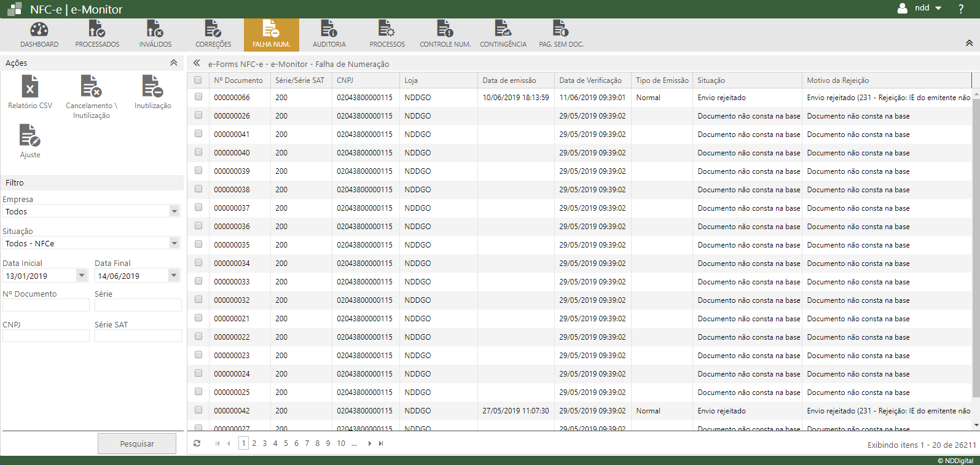The width and height of the screenshot is (980, 465).
Task: Open the Data Final date picker
Action: coord(174,276)
